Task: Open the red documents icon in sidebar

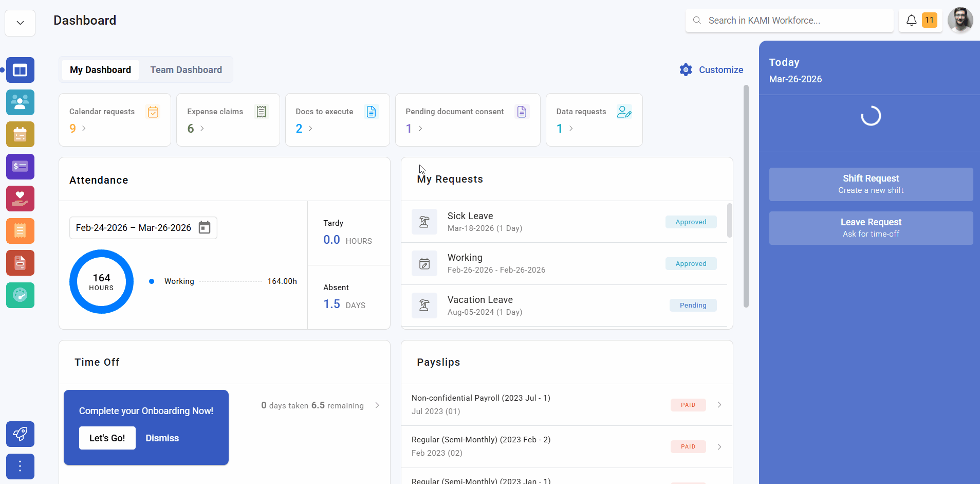Action: tap(20, 263)
